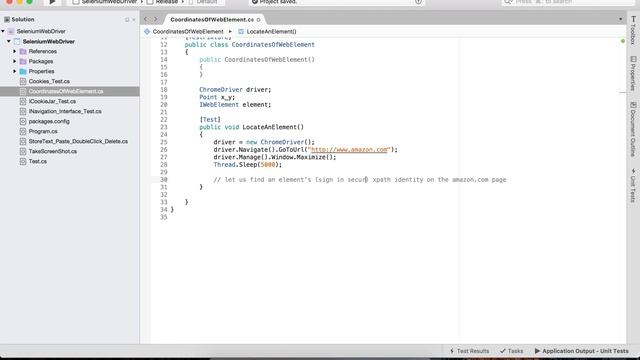This screenshot has width=640, height=360.
Task: Click the search field in toolbar
Action: pyautogui.click(x=567, y=2)
